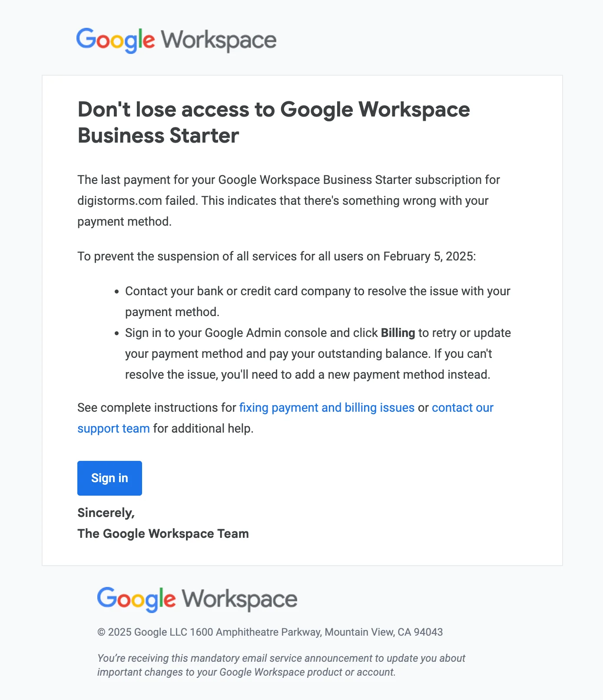The height and width of the screenshot is (700, 603).
Task: Click the blue Sign in button
Action: point(109,478)
